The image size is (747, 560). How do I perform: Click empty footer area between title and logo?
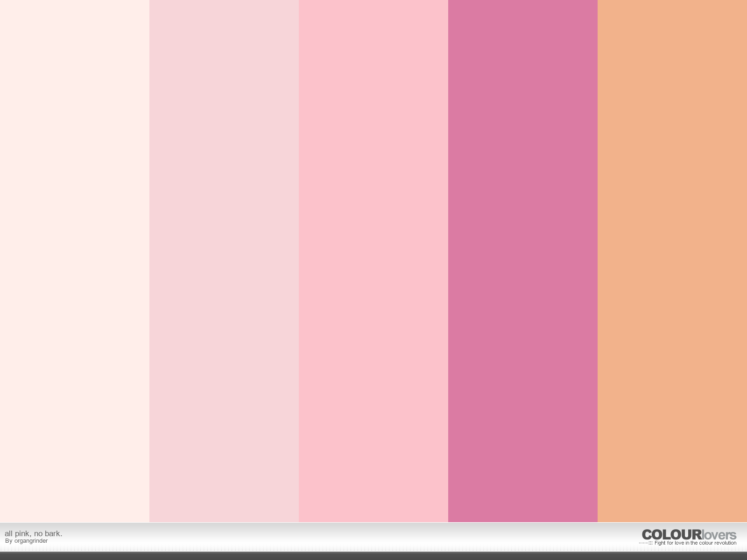[350, 537]
